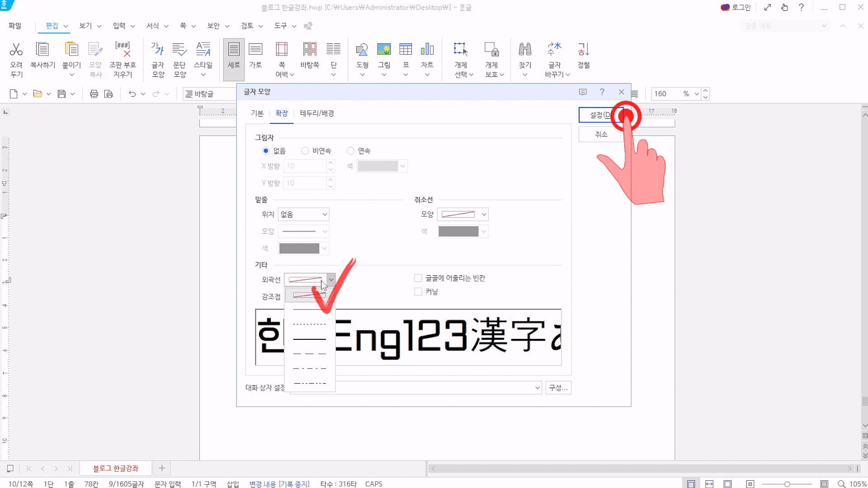This screenshot has width=868, height=488.
Task: Open the 서식 menu
Action: pos(152,26)
